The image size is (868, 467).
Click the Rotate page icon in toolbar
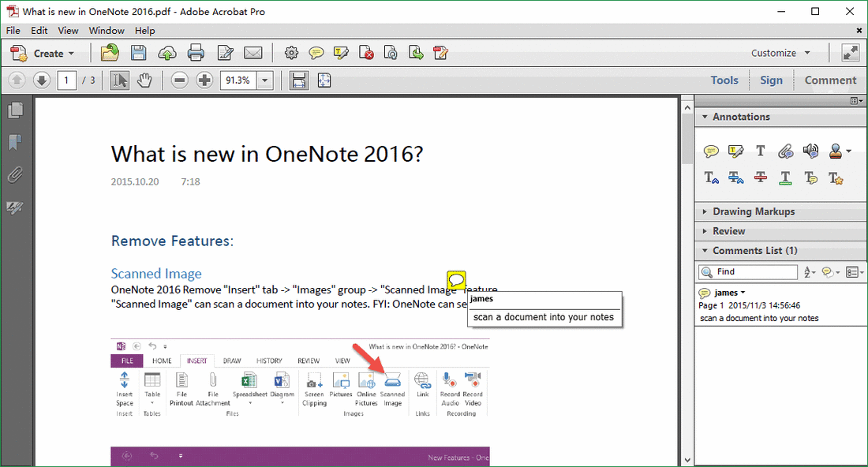click(391, 53)
